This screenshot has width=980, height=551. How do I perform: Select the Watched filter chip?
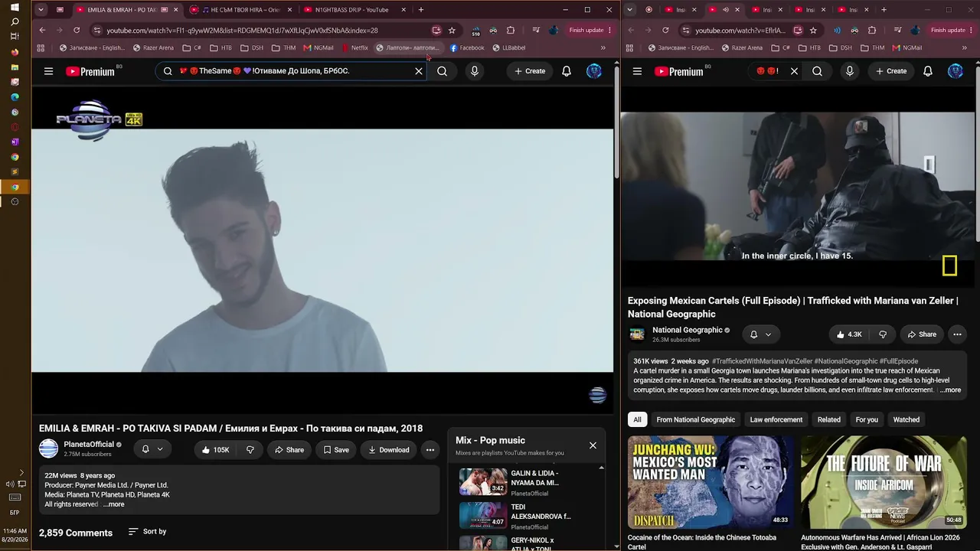point(906,419)
